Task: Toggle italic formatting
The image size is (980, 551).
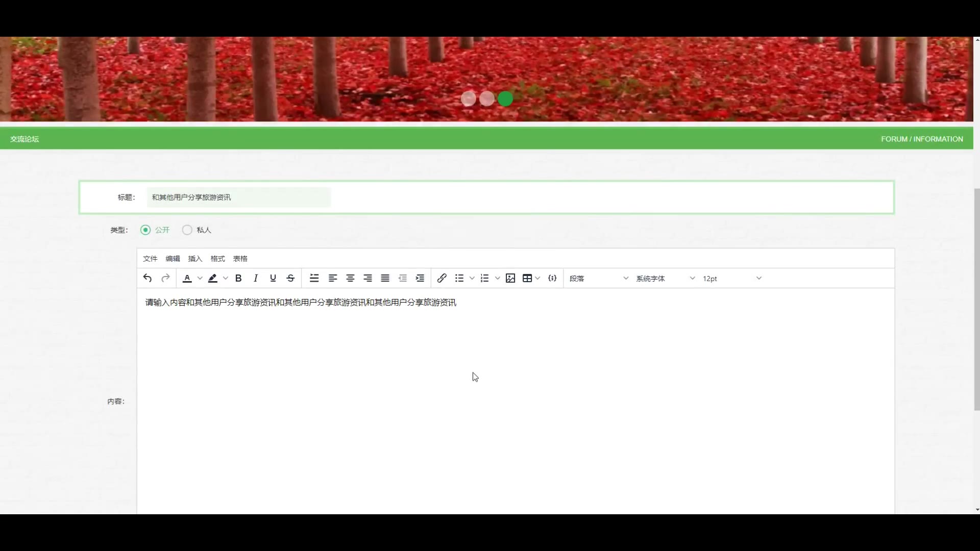Action: pos(256,278)
